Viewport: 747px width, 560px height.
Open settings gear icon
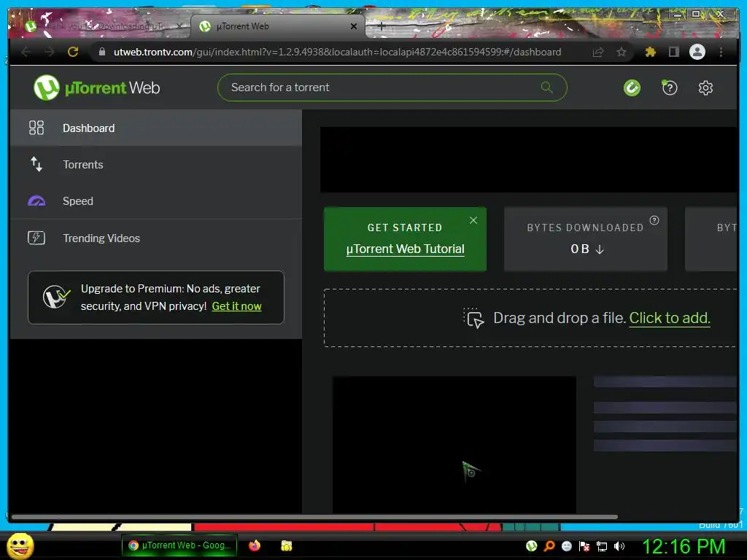coord(705,87)
